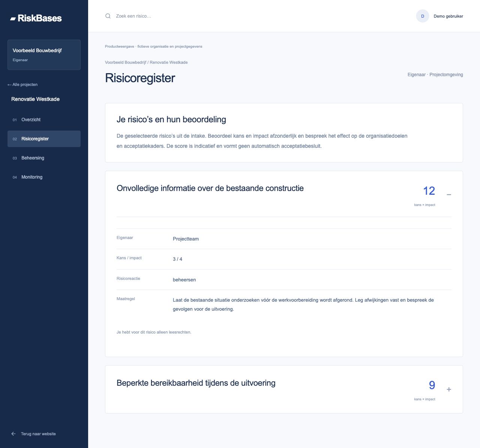480x448 pixels.
Task: Click the search magnifier icon
Action: point(108,16)
